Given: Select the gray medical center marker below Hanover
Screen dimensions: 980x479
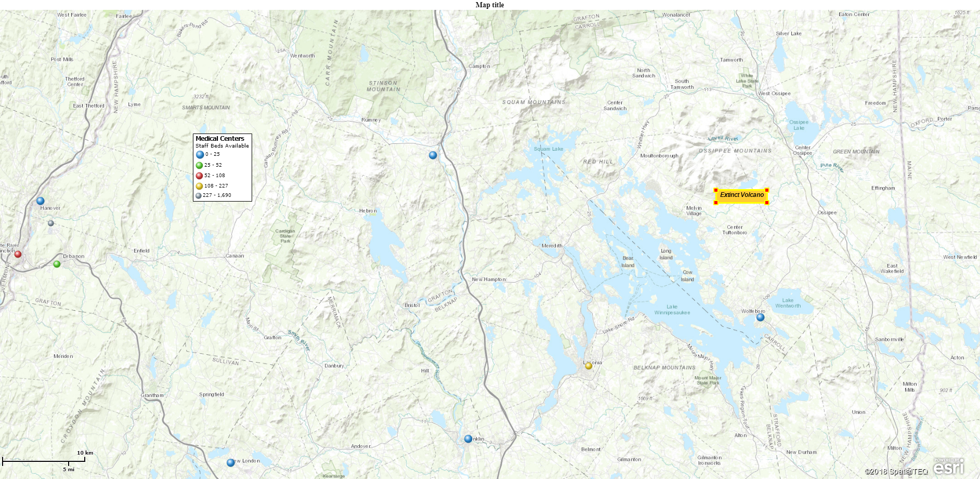Looking at the screenshot, I should [x=51, y=223].
